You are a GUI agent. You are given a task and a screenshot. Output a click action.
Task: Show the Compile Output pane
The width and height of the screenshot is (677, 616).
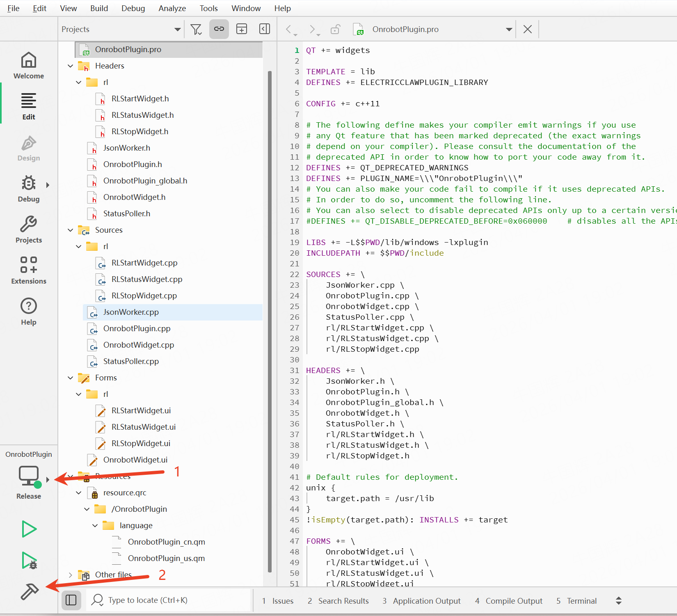point(509,601)
